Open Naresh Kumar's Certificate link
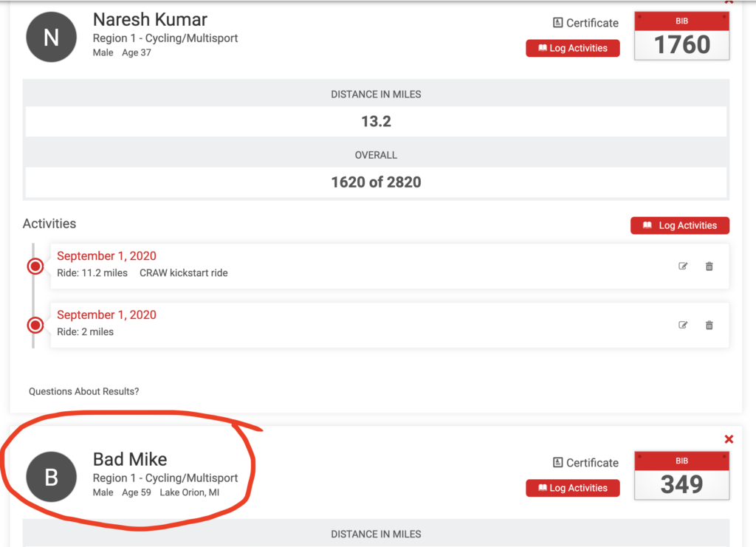Screen dimensions: 756x547 click(x=585, y=23)
